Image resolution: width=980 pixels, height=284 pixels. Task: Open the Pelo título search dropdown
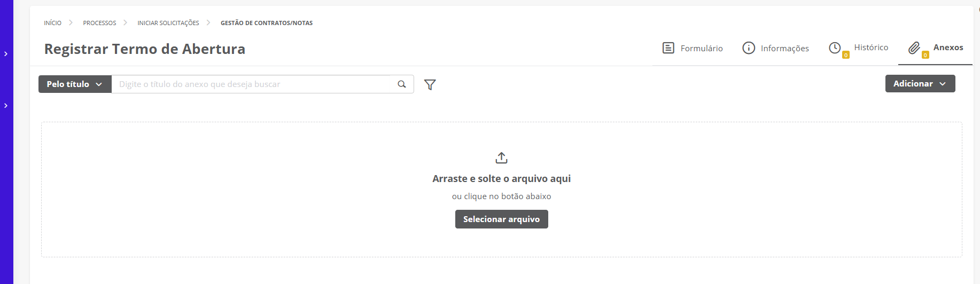click(74, 84)
